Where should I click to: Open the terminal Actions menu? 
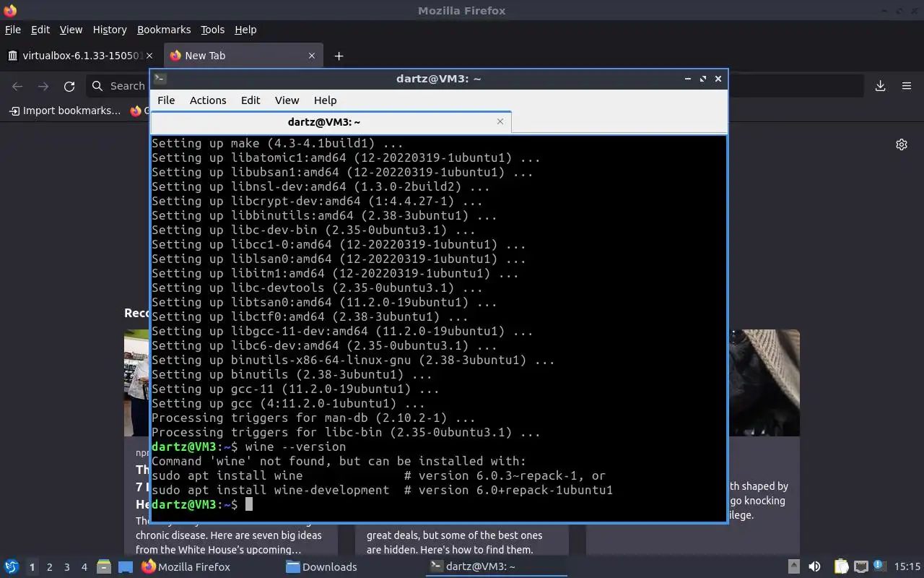208,100
